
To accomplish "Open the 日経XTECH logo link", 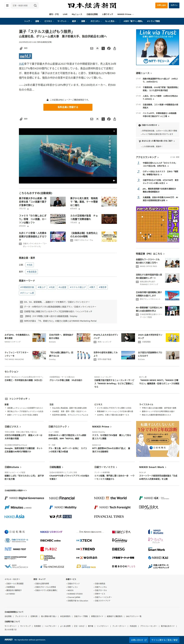I will [84, 540].
